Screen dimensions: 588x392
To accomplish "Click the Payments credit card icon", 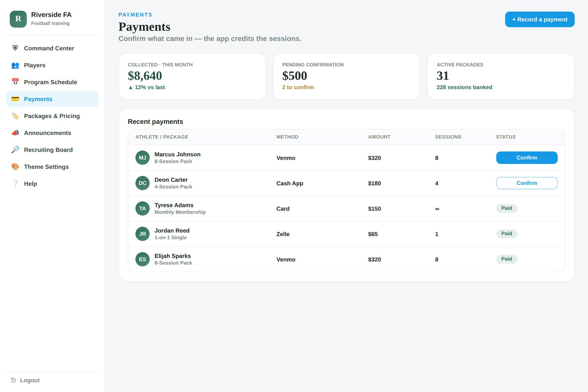I will coord(15,99).
